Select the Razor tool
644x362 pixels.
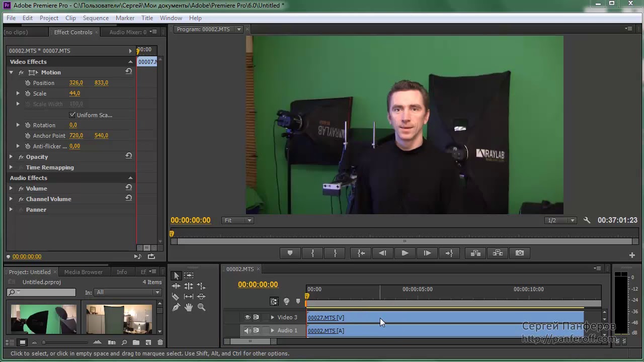(176, 297)
